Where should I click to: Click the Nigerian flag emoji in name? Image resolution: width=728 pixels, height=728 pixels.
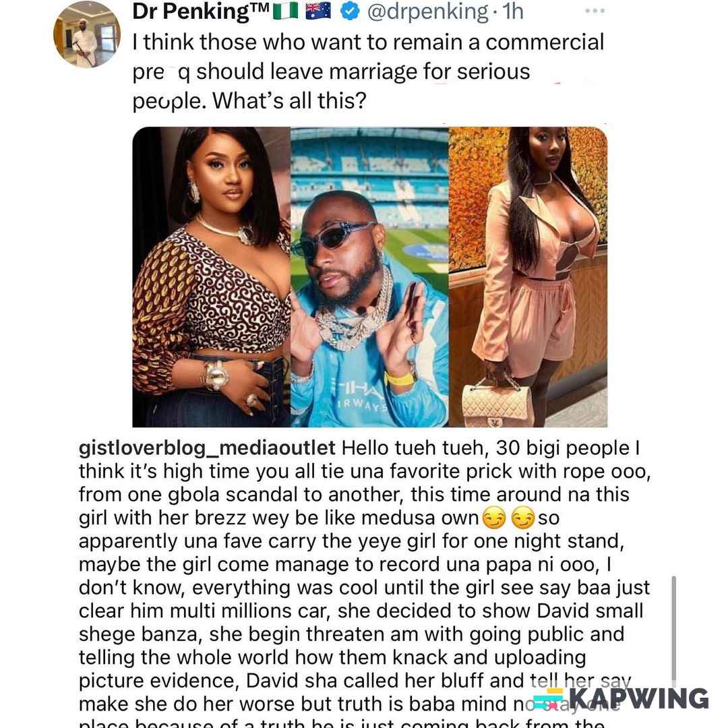coord(286,11)
